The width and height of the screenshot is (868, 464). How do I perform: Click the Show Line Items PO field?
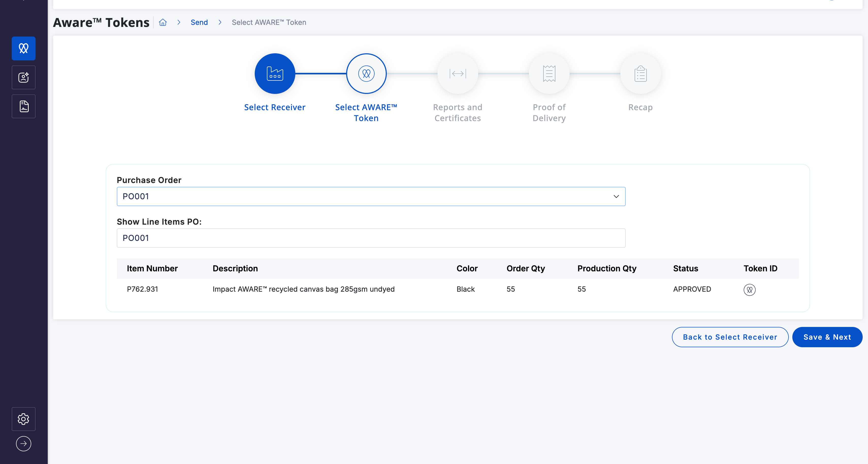pyautogui.click(x=371, y=238)
